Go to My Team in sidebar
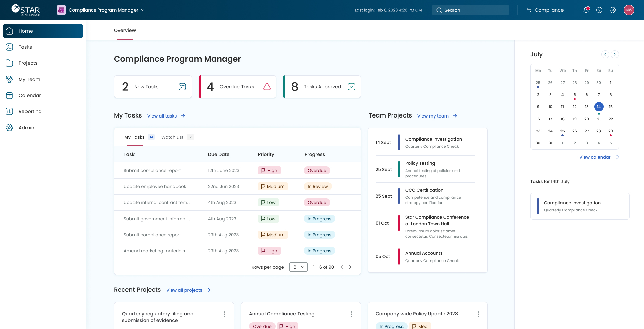 tap(29, 79)
